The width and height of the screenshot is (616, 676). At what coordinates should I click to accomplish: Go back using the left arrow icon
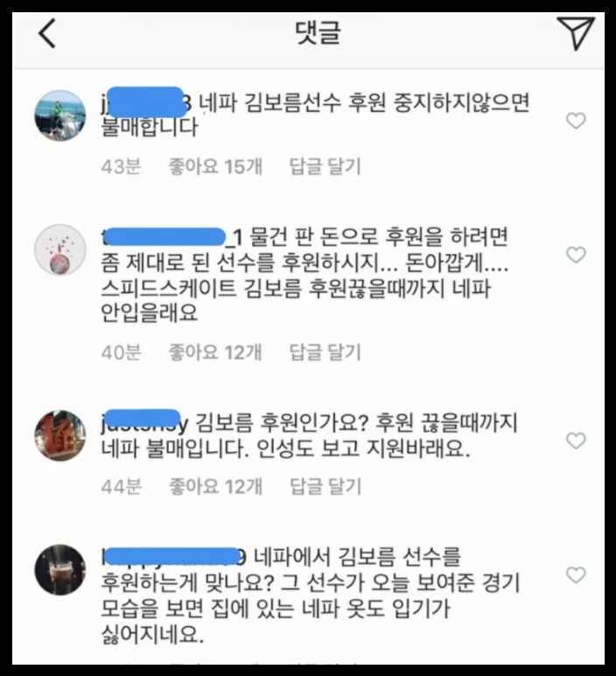47,33
